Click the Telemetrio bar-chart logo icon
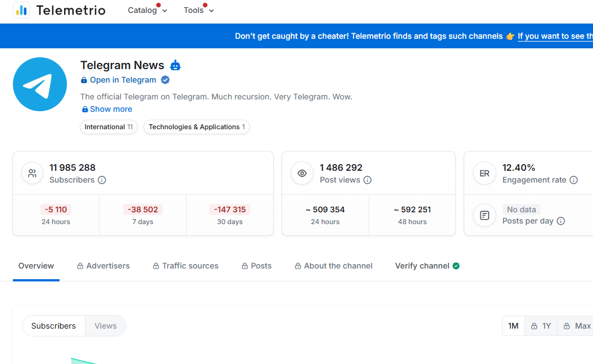 [21, 10]
